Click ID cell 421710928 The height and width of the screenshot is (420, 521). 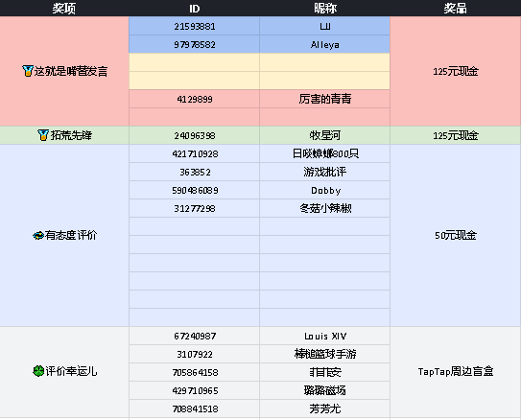[194, 153]
